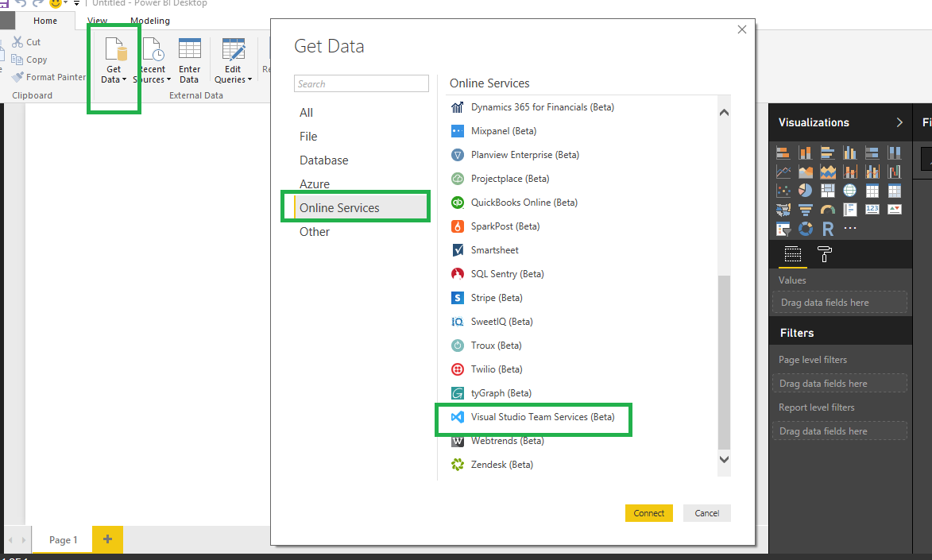932x560 pixels.
Task: Click scrollbar up arrow in connector list
Action: coord(724,112)
